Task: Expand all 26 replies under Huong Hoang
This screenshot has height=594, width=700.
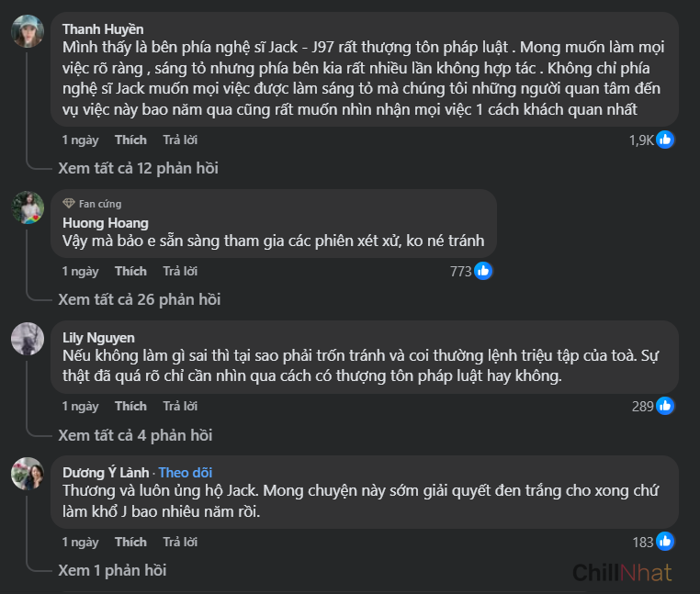Action: (139, 299)
